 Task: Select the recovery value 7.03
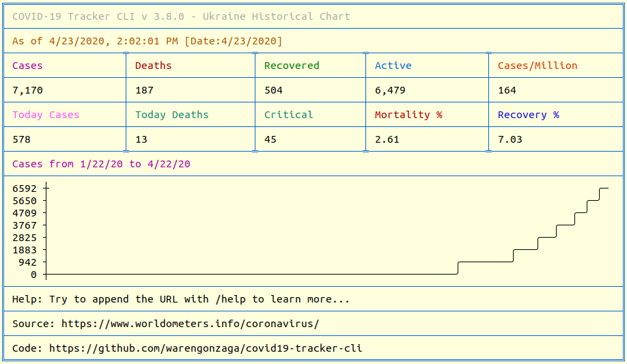coord(510,139)
